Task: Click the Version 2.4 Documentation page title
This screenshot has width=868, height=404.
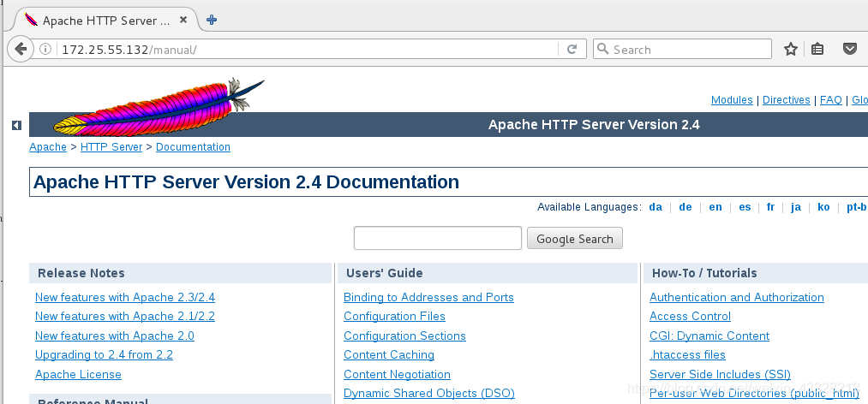Action: point(246,182)
